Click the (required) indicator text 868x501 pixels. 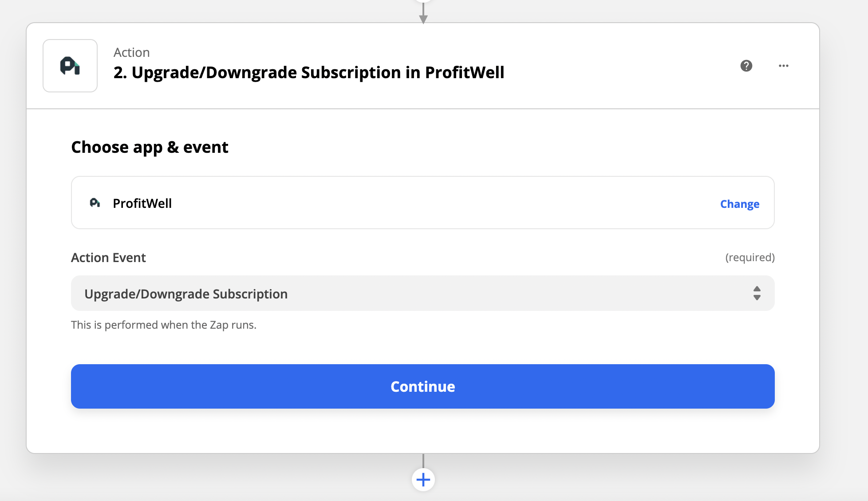click(x=750, y=258)
